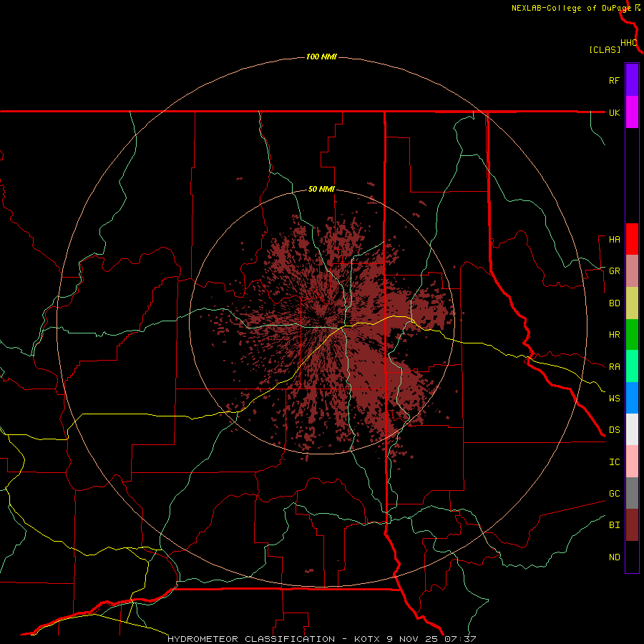The image size is (644, 644).
Task: Click the UK legend label
Action: pyautogui.click(x=614, y=112)
